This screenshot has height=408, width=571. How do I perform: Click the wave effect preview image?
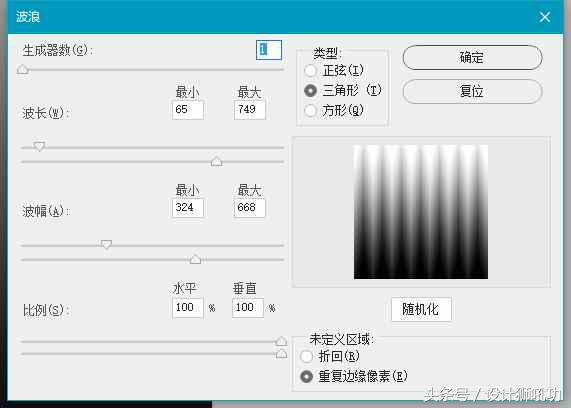click(x=421, y=212)
